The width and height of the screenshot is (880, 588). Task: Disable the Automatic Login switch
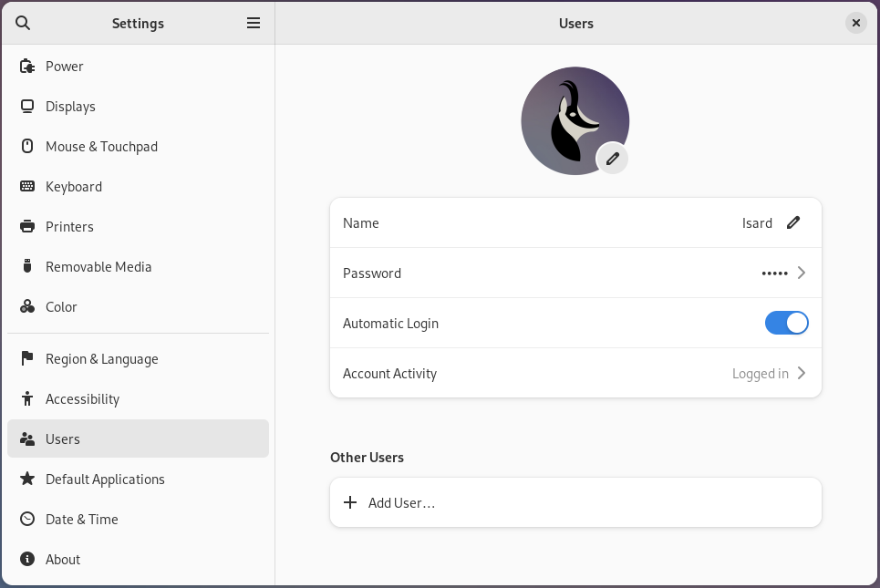786,323
